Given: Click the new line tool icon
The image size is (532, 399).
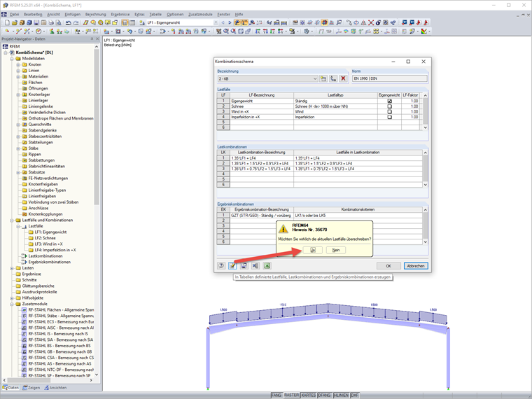Looking at the screenshot, I should click(18, 31).
